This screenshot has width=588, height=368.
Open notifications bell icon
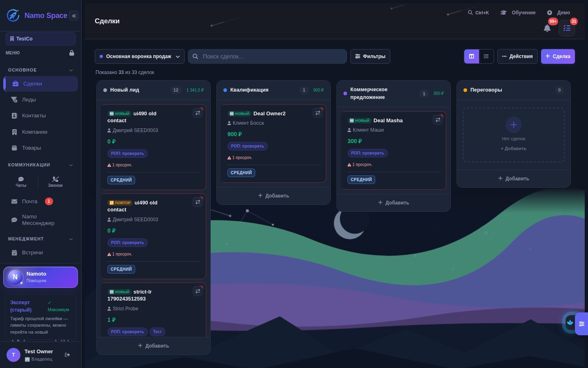[547, 28]
